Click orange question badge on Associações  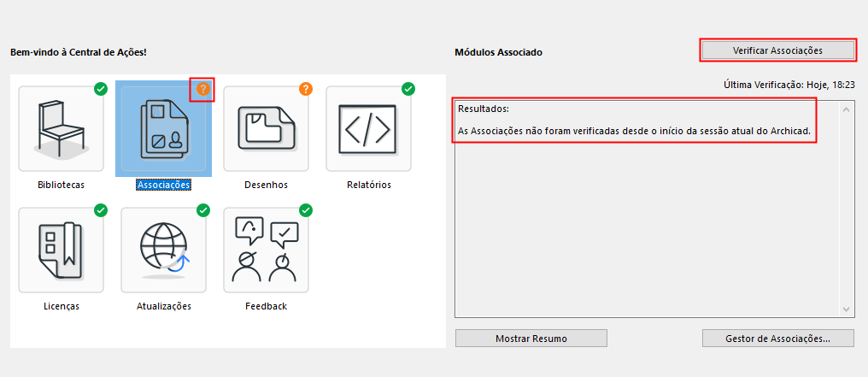(x=202, y=89)
